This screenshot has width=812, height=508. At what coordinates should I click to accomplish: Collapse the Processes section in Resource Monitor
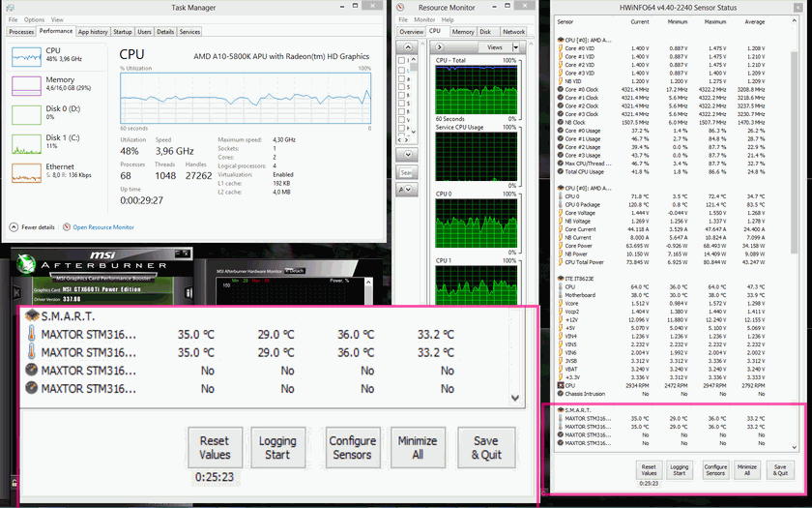point(408,47)
